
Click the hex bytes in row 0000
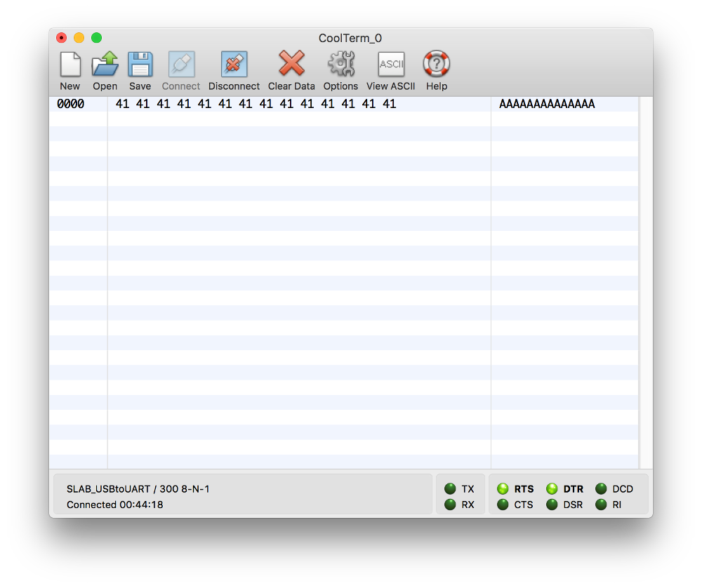click(x=256, y=105)
